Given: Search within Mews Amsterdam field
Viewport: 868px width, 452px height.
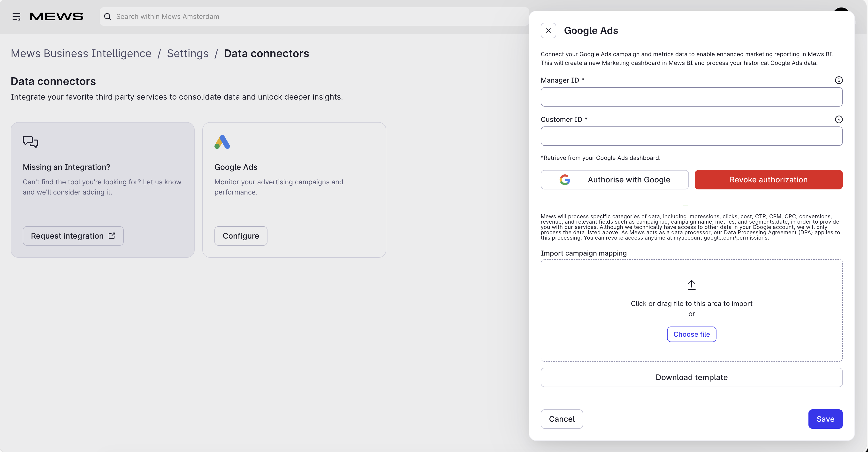Looking at the screenshot, I should (314, 16).
